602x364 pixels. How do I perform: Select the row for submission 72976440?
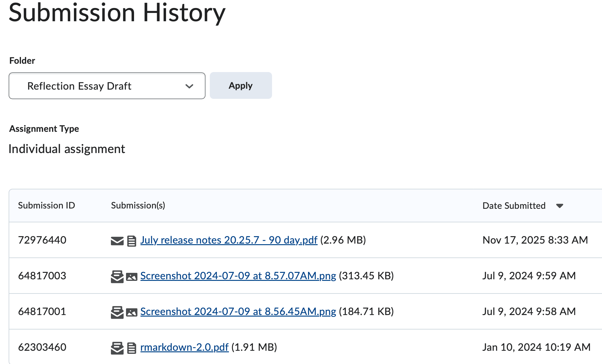click(x=42, y=240)
